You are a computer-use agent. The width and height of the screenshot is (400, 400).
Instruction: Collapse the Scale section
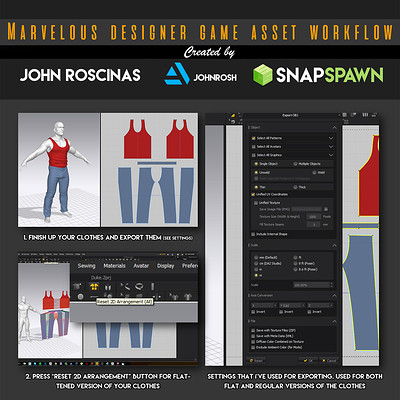tap(334, 245)
